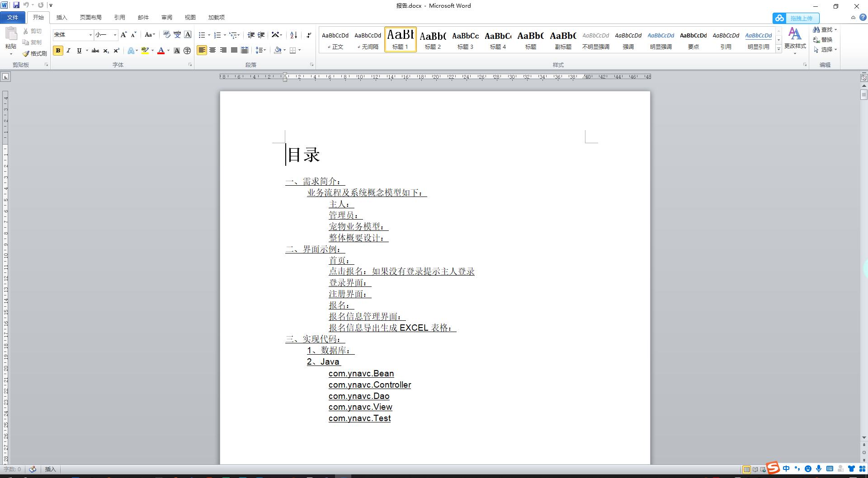Open the Change Case (Aa) dropdown
Screen dimensions: 868x478
coord(150,35)
